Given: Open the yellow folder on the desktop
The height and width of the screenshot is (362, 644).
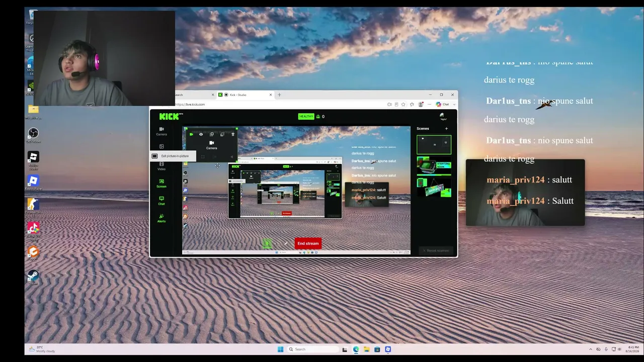Looking at the screenshot, I should click(33, 111).
